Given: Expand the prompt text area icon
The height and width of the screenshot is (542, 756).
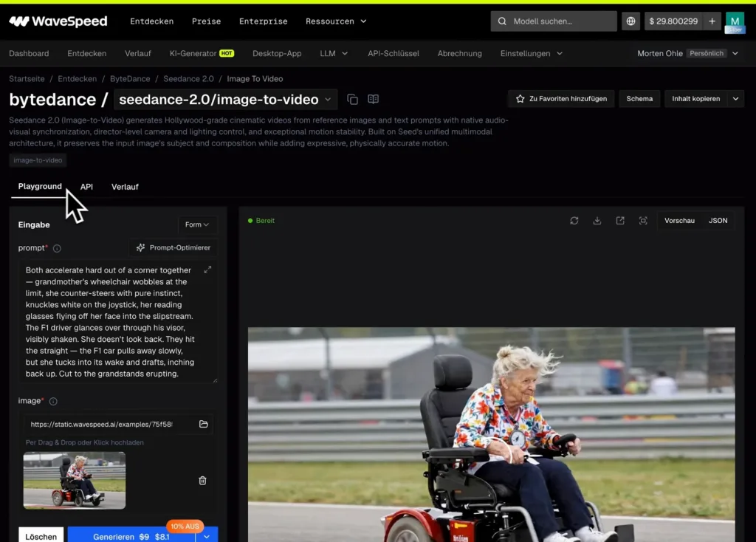Looking at the screenshot, I should pos(207,270).
